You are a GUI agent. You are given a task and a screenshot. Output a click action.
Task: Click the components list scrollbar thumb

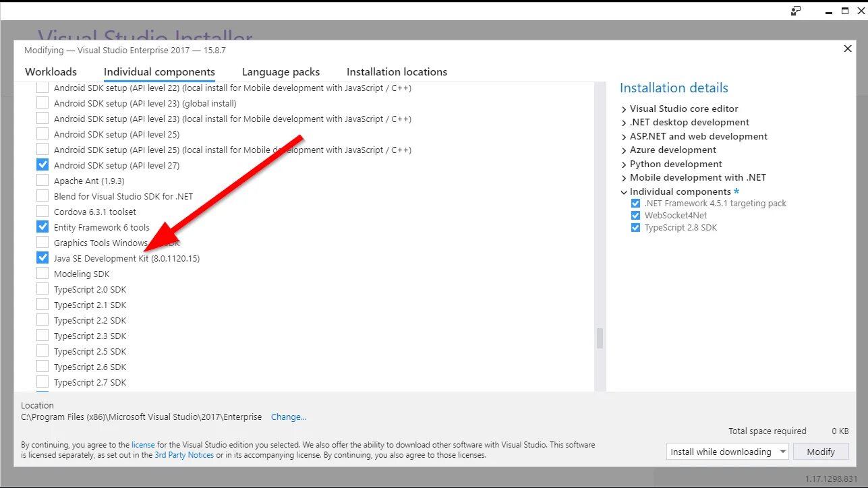600,338
